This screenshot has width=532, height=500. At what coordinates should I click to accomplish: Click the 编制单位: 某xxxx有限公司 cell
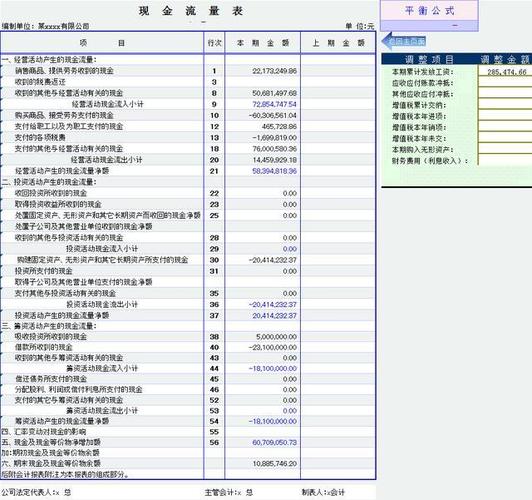click(45, 26)
